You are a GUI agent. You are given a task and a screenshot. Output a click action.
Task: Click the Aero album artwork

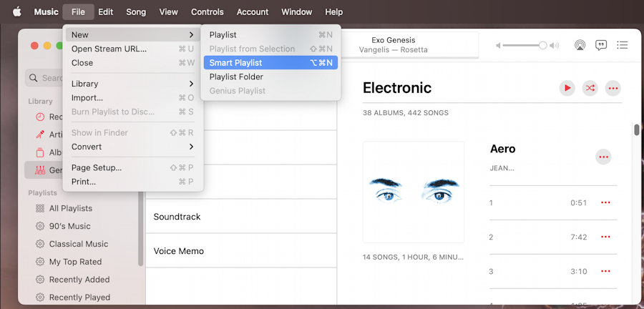point(414,192)
